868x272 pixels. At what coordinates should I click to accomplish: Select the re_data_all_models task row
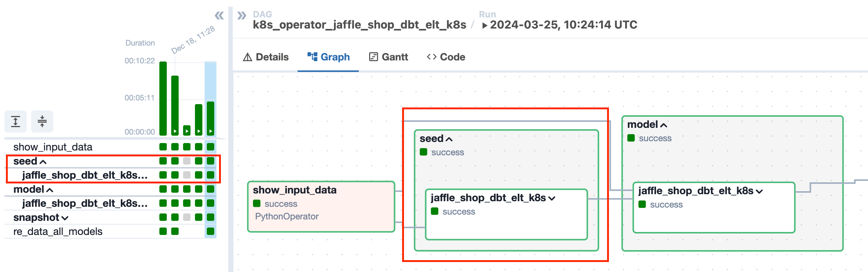(x=58, y=232)
